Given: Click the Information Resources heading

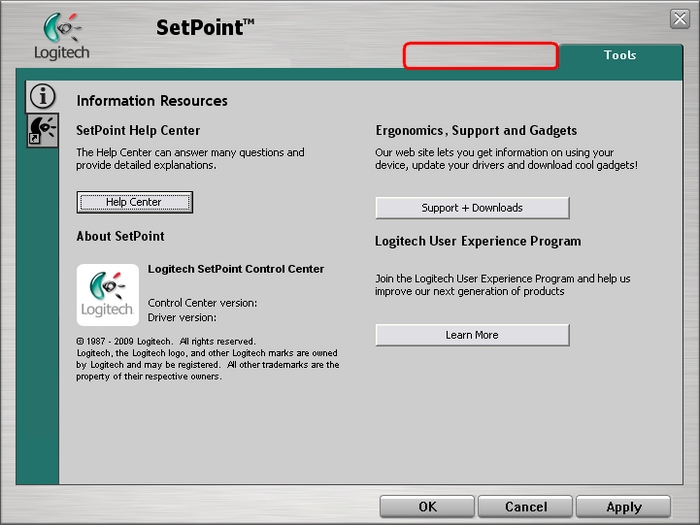Looking at the screenshot, I should pos(152,101).
